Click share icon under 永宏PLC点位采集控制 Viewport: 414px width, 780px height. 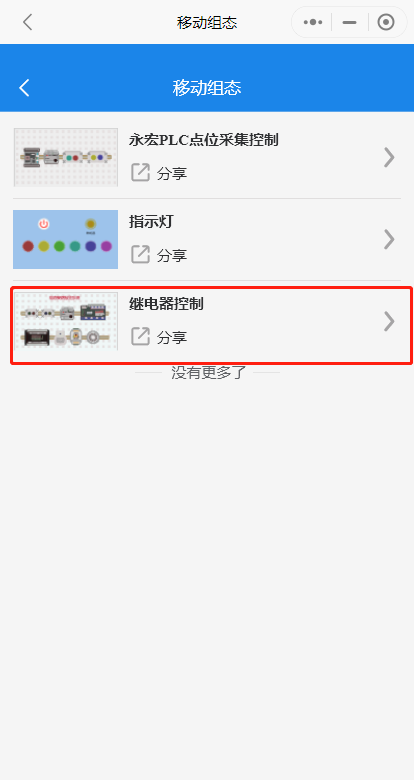pos(140,173)
